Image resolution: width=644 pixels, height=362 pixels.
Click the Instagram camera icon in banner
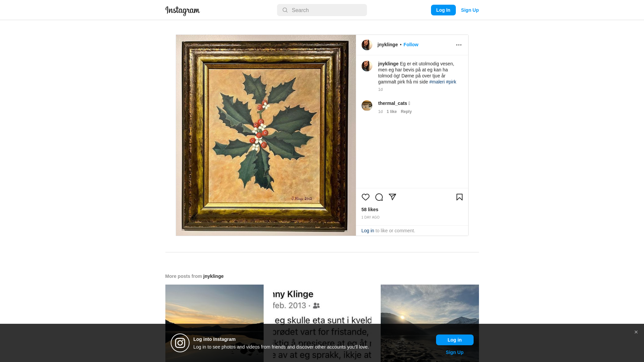click(180, 343)
